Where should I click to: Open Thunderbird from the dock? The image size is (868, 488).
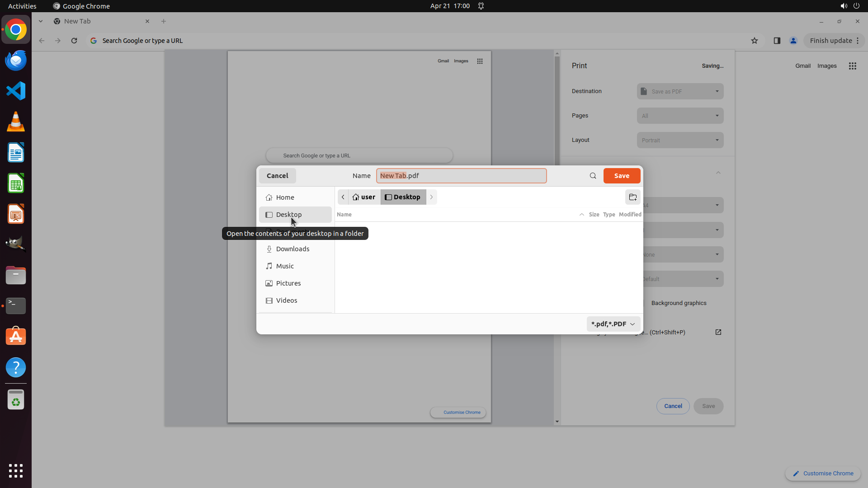[x=16, y=61]
